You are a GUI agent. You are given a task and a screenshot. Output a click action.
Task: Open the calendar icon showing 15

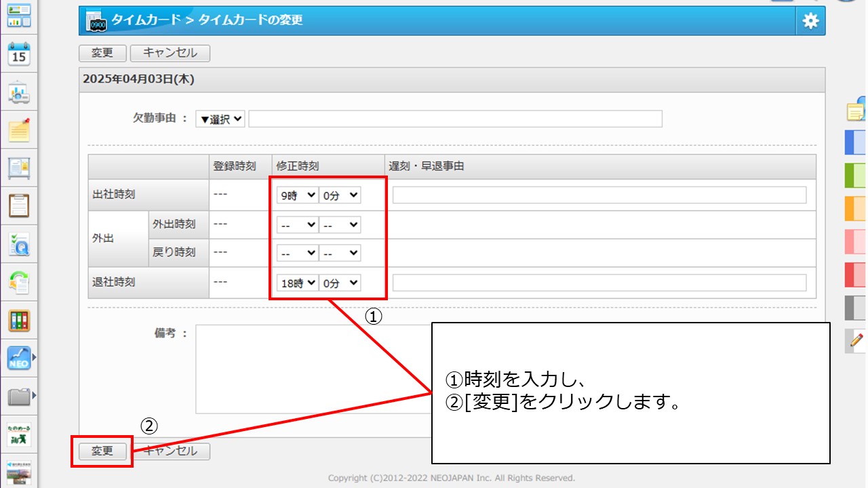pos(19,54)
